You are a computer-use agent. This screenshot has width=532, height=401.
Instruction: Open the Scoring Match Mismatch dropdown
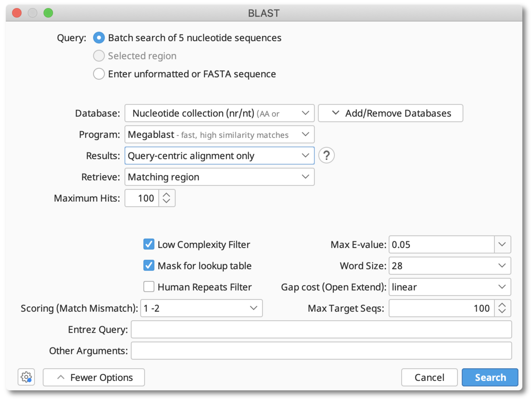point(201,308)
